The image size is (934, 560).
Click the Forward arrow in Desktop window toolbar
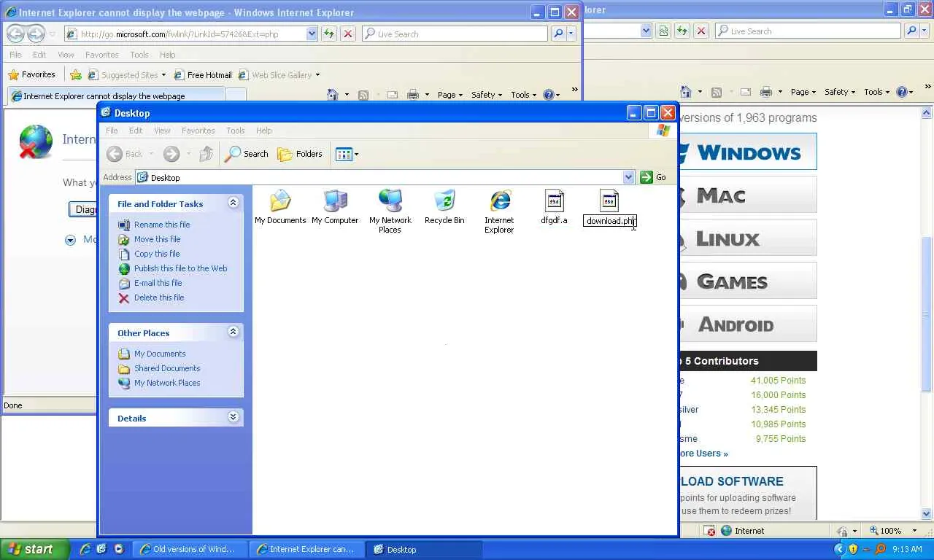click(171, 154)
